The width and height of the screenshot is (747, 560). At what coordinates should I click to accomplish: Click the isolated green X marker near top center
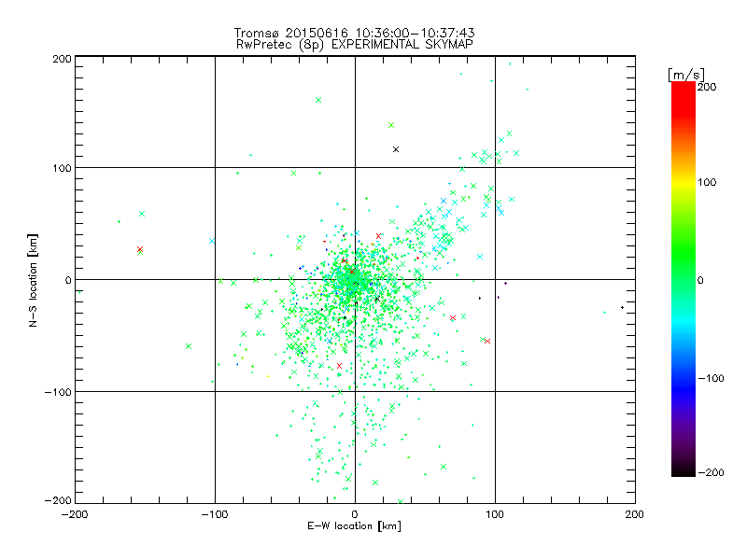tap(318, 100)
